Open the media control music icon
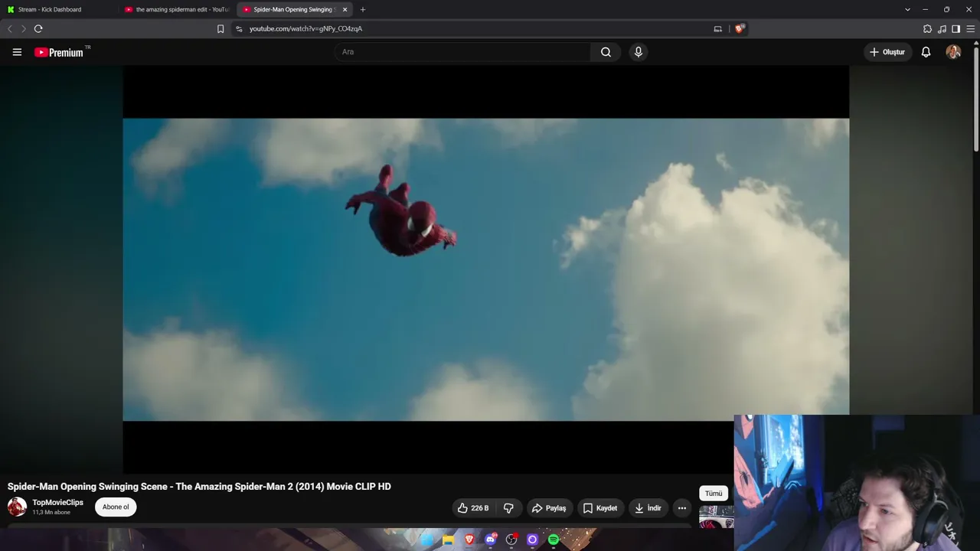This screenshot has height=551, width=980. tap(942, 29)
